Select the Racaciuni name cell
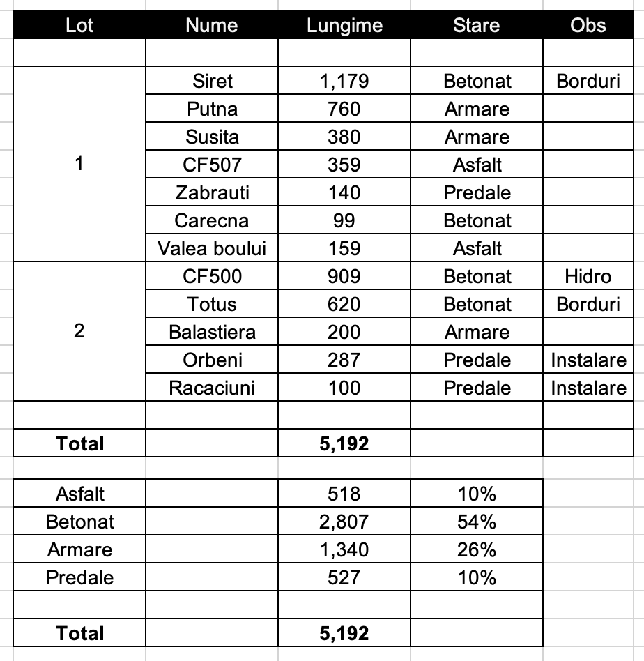This screenshot has height=661, width=644. 212,388
